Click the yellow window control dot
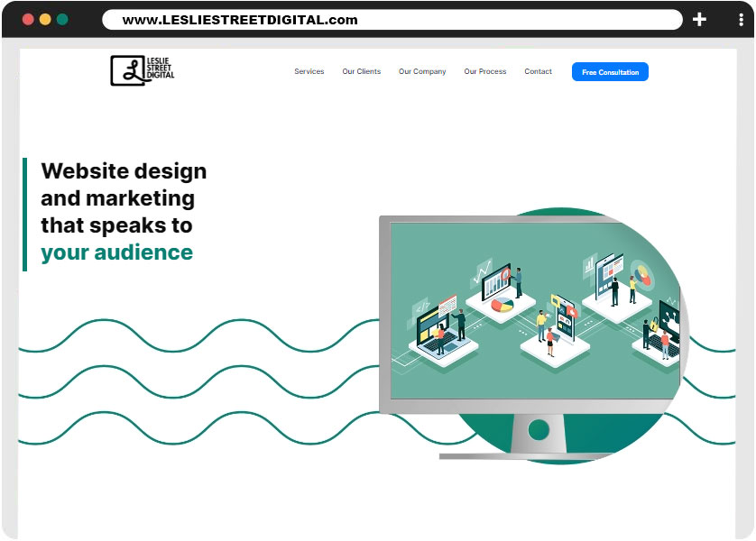Image resolution: width=756 pixels, height=541 pixels. click(x=45, y=20)
